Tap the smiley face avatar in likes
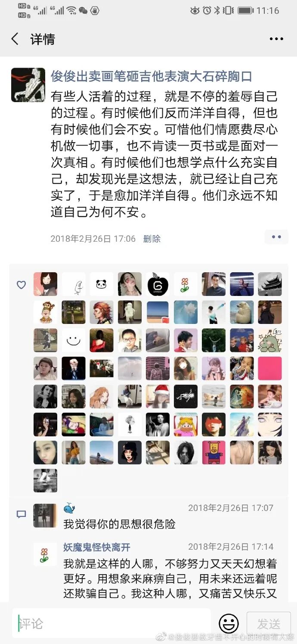 tap(74, 340)
